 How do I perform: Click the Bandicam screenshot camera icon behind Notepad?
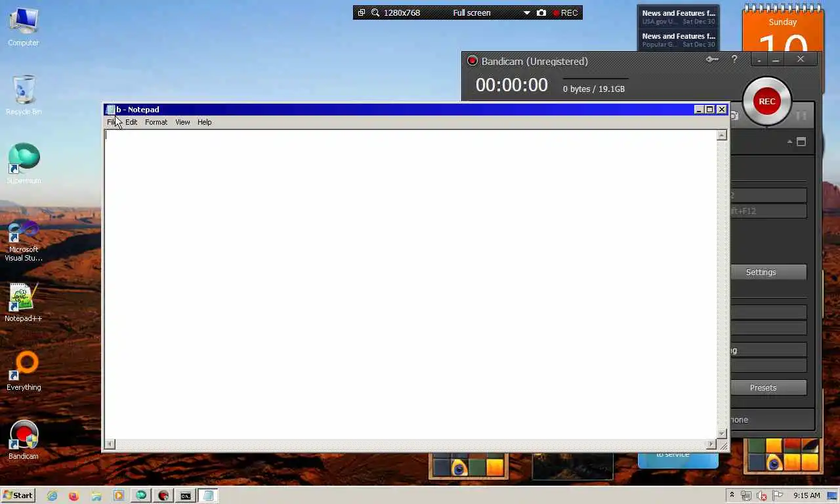coord(734,116)
